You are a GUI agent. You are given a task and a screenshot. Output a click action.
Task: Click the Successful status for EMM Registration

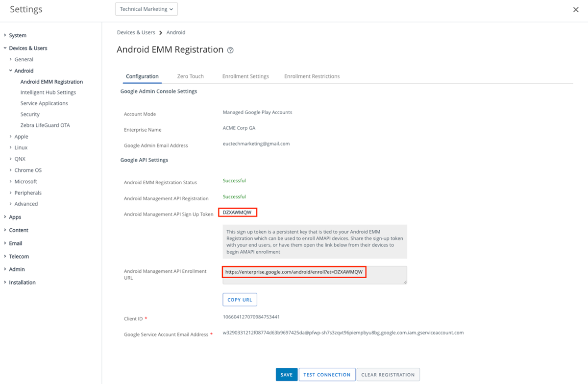tap(234, 181)
